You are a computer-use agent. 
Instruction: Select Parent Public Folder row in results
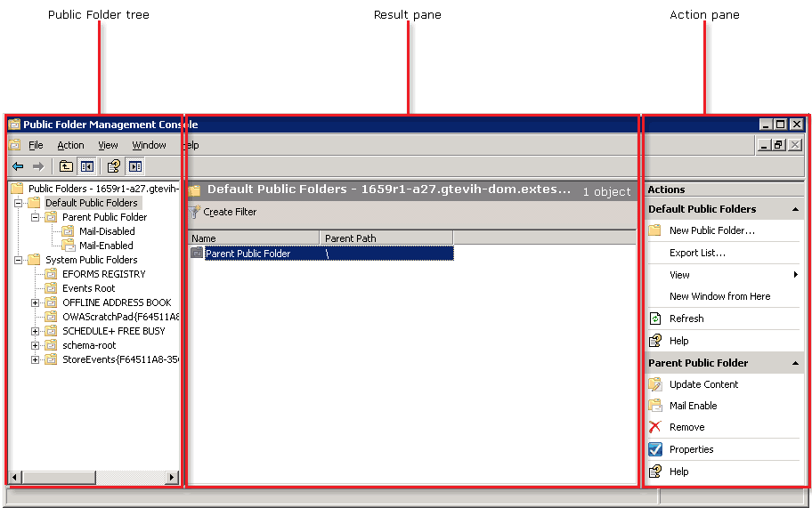[x=321, y=254]
